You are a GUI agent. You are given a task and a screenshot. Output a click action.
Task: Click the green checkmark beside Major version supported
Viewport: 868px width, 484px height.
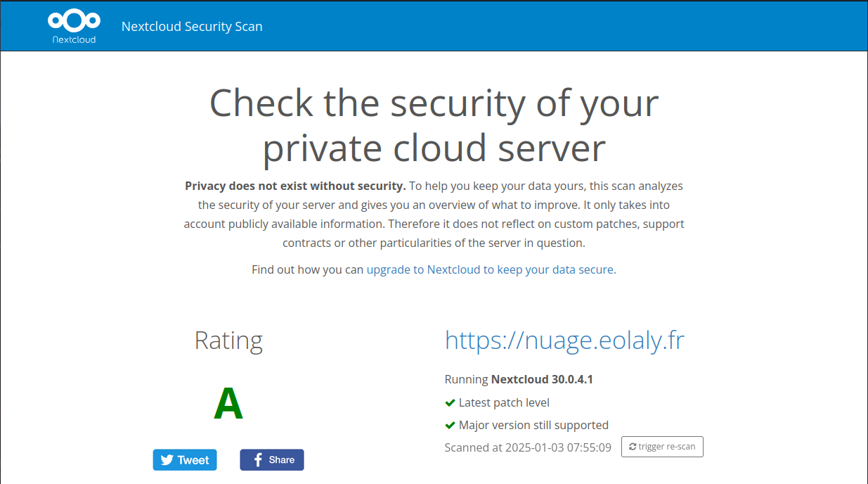[451, 425]
